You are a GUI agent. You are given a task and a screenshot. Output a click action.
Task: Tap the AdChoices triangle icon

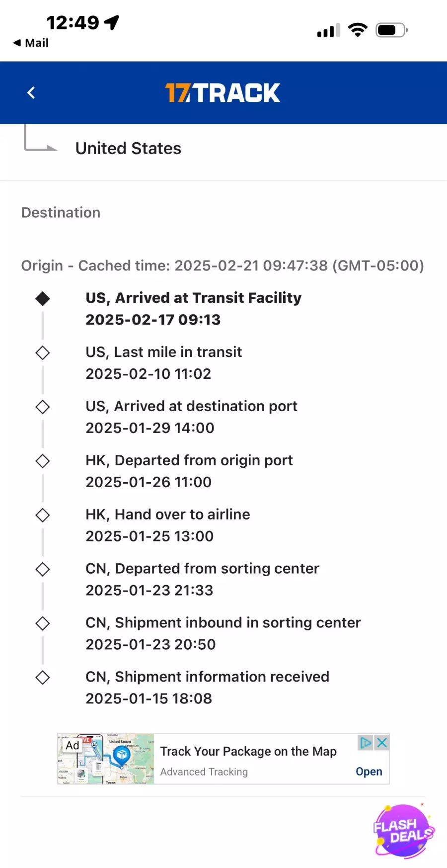point(366,743)
